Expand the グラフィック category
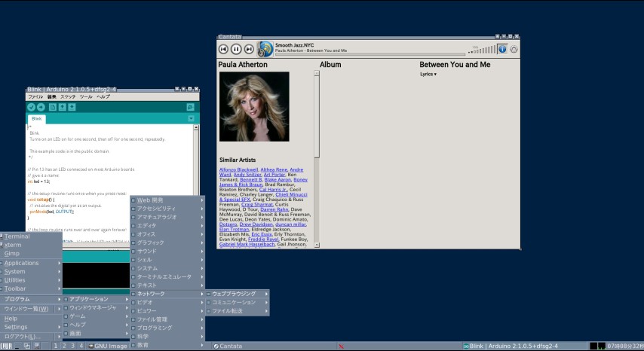644x351 pixels. tap(167, 243)
